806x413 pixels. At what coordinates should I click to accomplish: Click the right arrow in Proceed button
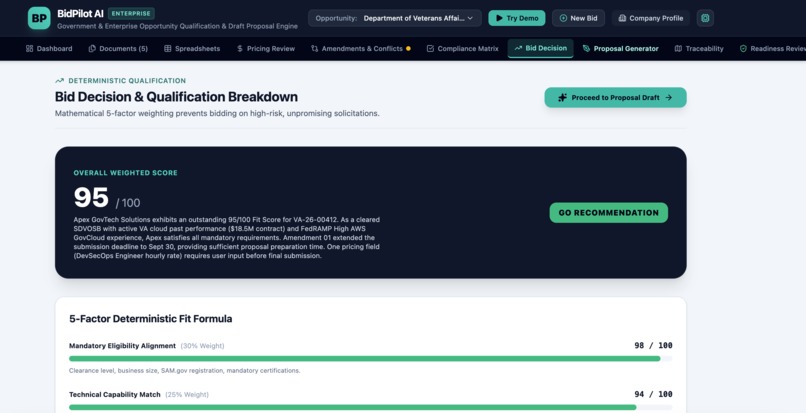click(668, 97)
